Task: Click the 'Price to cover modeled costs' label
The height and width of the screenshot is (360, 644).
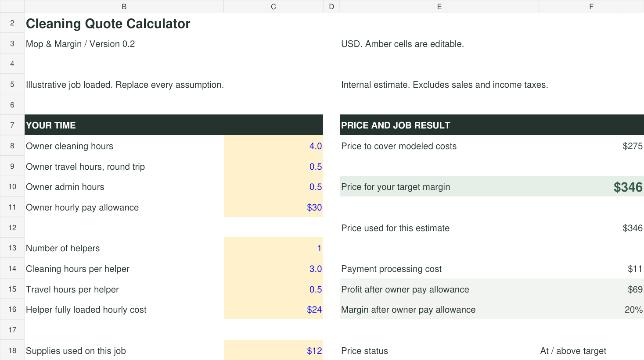Action: 399,146
